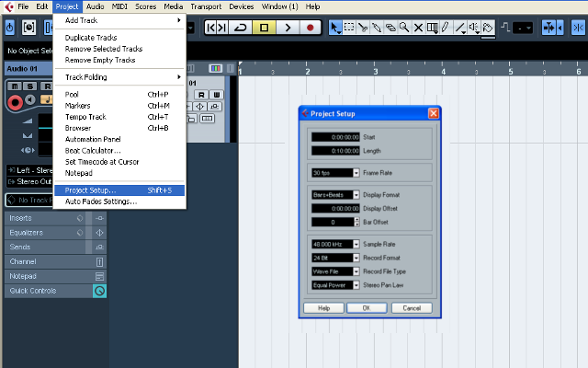Select the Time Warp tool

coord(432,28)
